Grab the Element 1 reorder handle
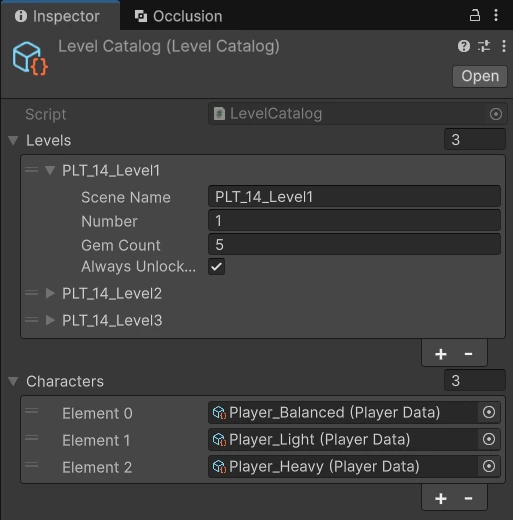513x520 pixels. click(x=32, y=438)
